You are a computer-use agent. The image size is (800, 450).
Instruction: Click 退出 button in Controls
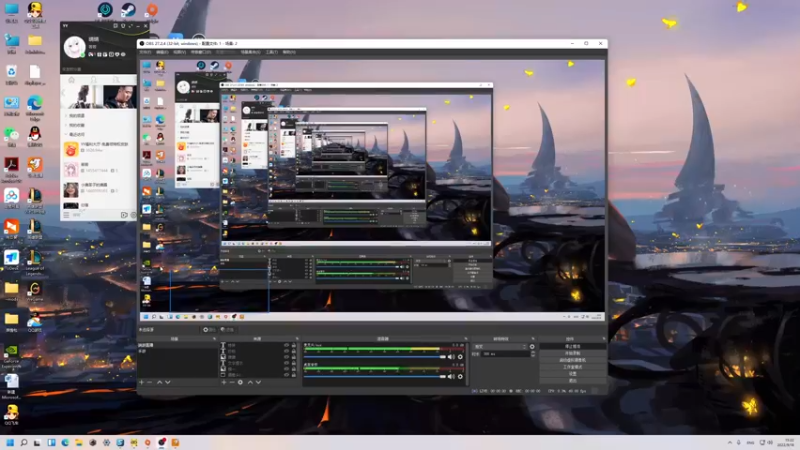tap(572, 381)
